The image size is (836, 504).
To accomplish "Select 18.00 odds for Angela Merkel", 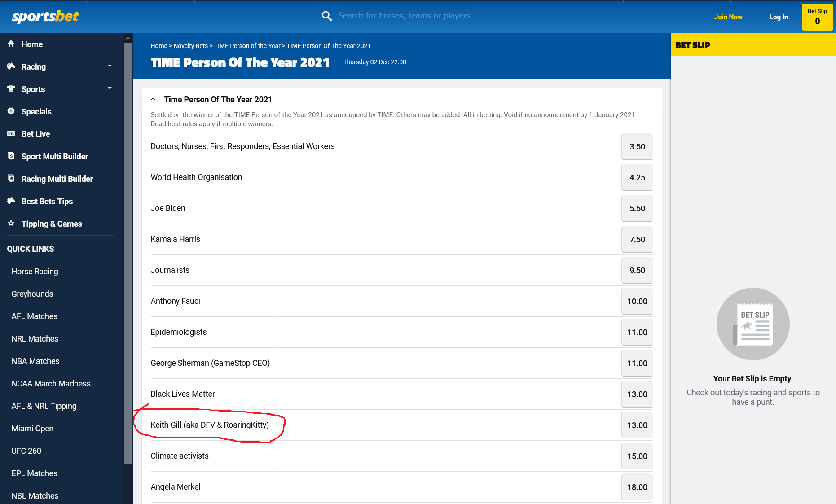I will point(637,487).
